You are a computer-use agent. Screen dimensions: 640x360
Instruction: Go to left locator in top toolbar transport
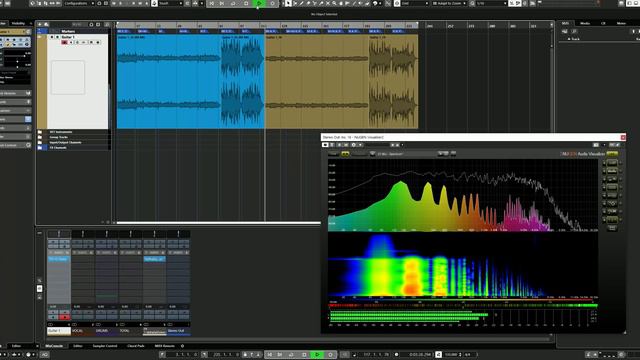point(211,3)
